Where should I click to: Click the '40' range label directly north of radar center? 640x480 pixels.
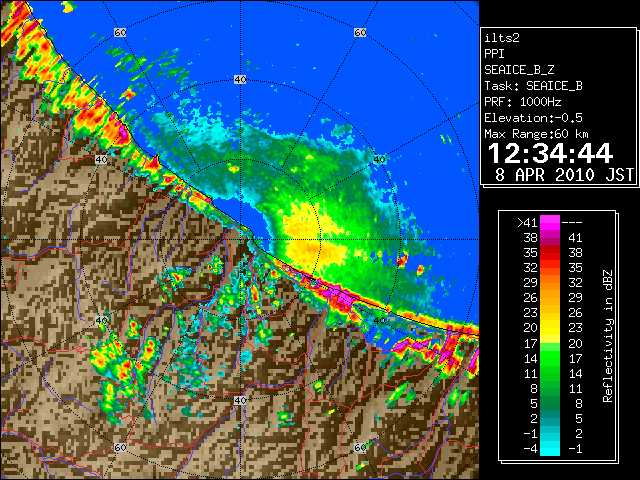(240, 80)
